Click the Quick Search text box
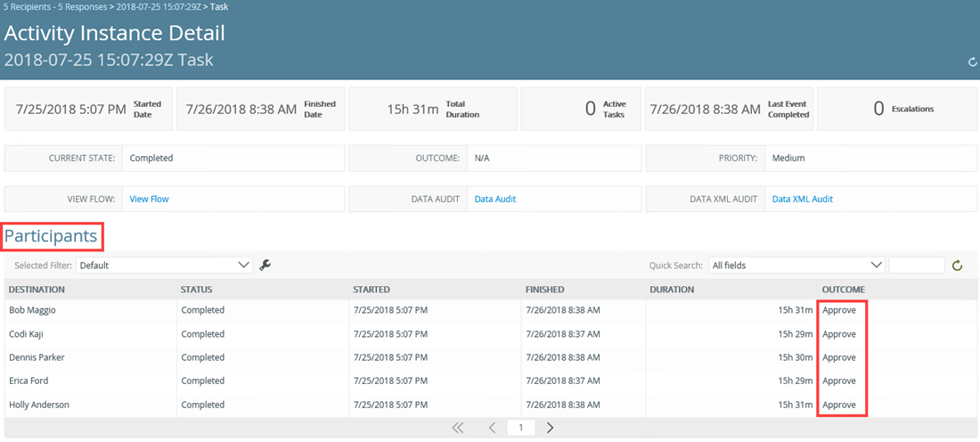This screenshot has width=980, height=442. [x=916, y=265]
